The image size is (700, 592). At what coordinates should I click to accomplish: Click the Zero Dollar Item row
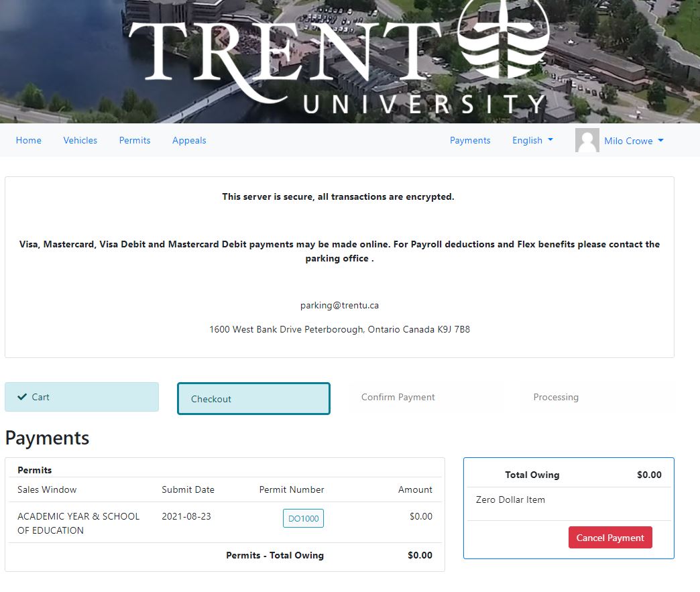[510, 499]
